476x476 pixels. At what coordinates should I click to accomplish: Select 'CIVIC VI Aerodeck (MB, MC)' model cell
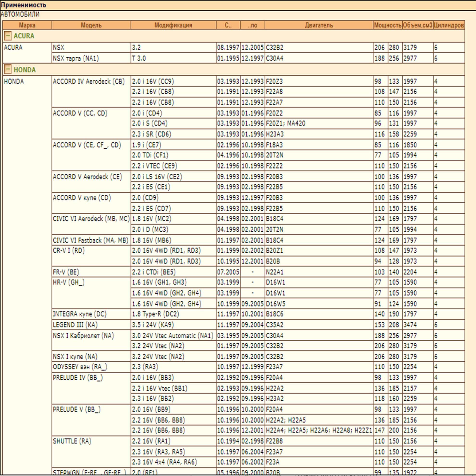tap(91, 224)
